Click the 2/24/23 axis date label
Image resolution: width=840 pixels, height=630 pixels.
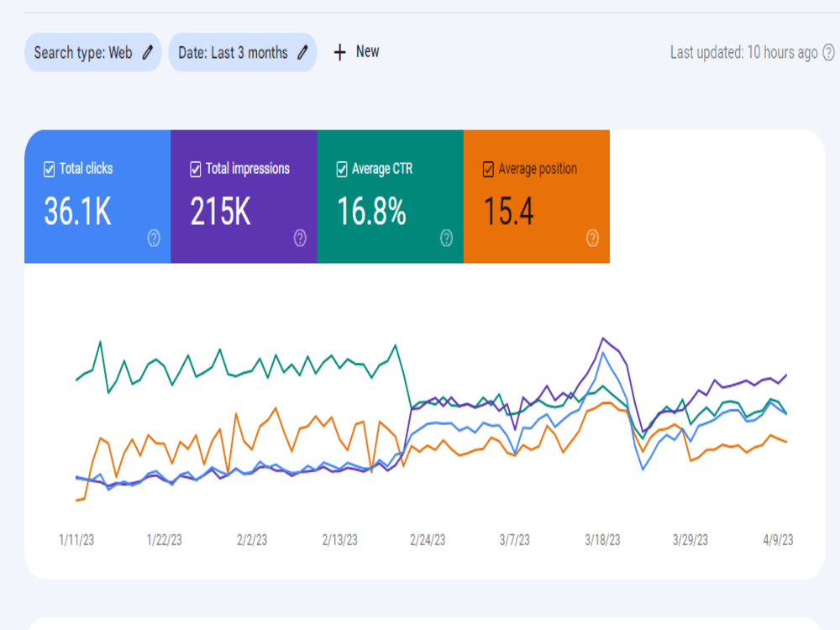click(x=428, y=540)
